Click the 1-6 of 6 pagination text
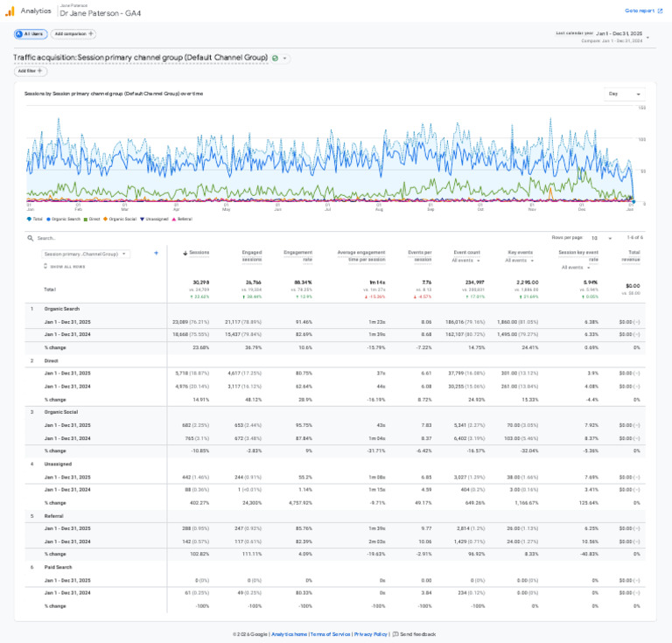672x643 pixels. point(635,238)
